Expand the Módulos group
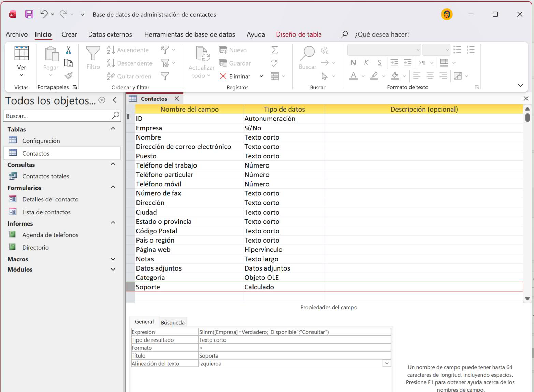Image resolution: width=534 pixels, height=392 pixels. 113,269
